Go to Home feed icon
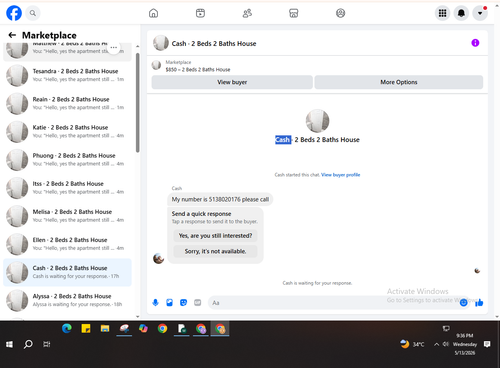This screenshot has width=500, height=368. coord(153,13)
